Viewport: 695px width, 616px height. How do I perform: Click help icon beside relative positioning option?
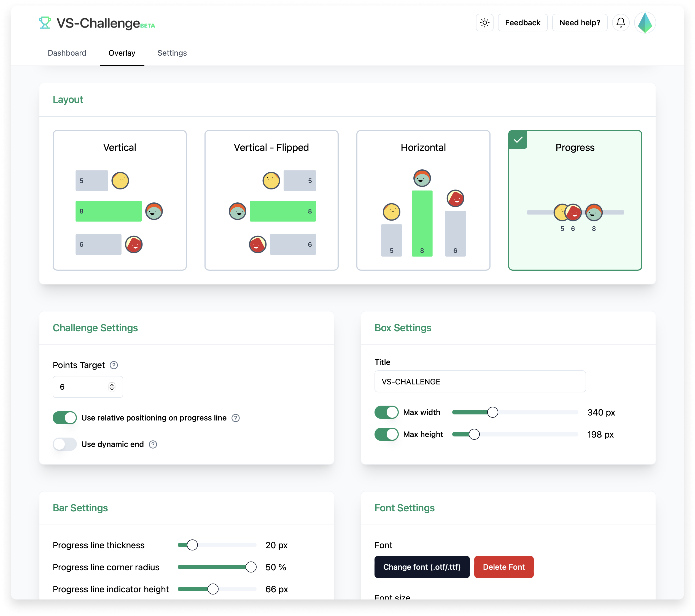[236, 418]
